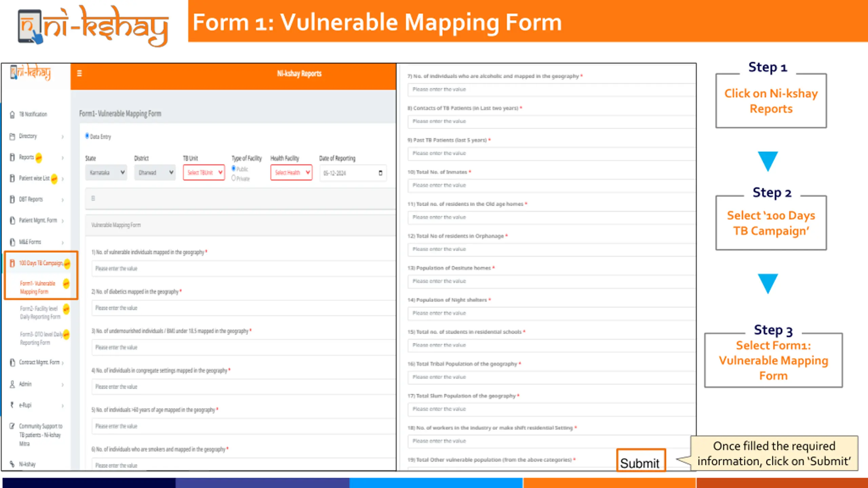
Task: Click the TB Notification bell icon
Action: (x=12, y=115)
